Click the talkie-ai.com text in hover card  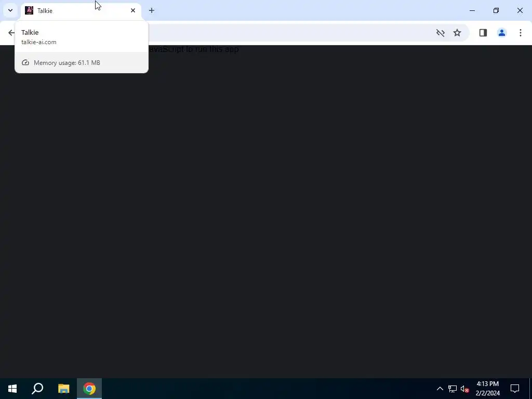click(38, 42)
